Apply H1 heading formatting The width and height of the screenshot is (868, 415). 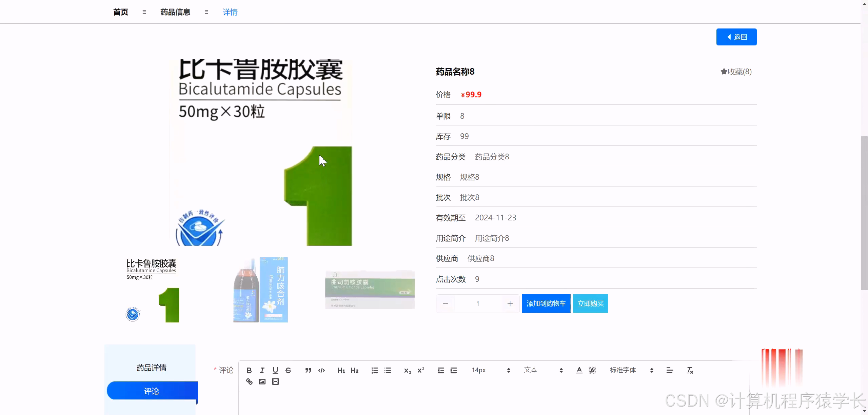pos(341,370)
